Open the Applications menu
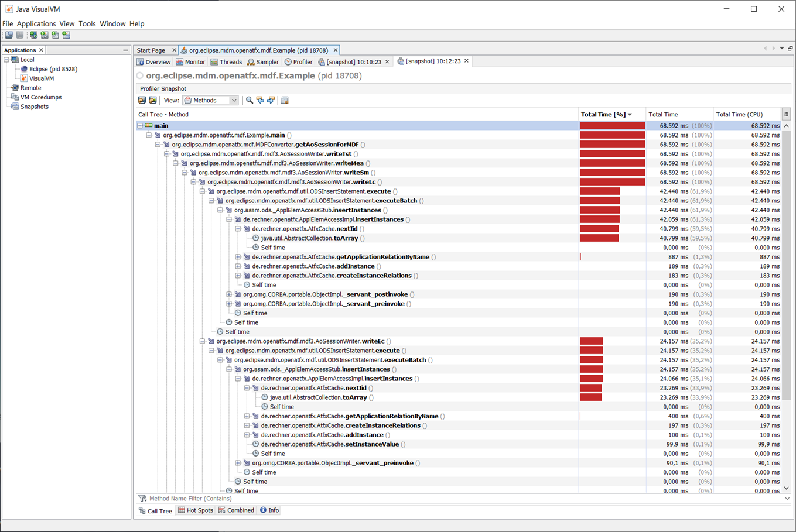796x532 pixels. 36,24
